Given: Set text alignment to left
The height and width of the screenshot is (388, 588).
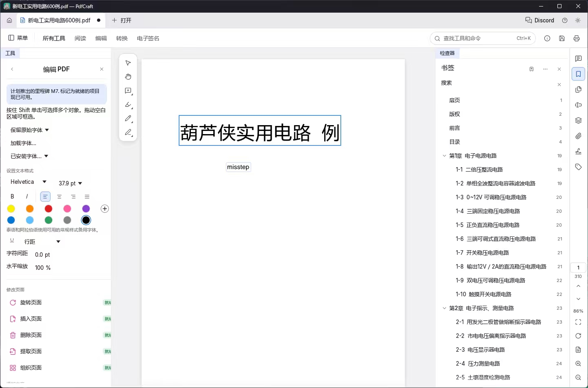Looking at the screenshot, I should click(x=45, y=197).
